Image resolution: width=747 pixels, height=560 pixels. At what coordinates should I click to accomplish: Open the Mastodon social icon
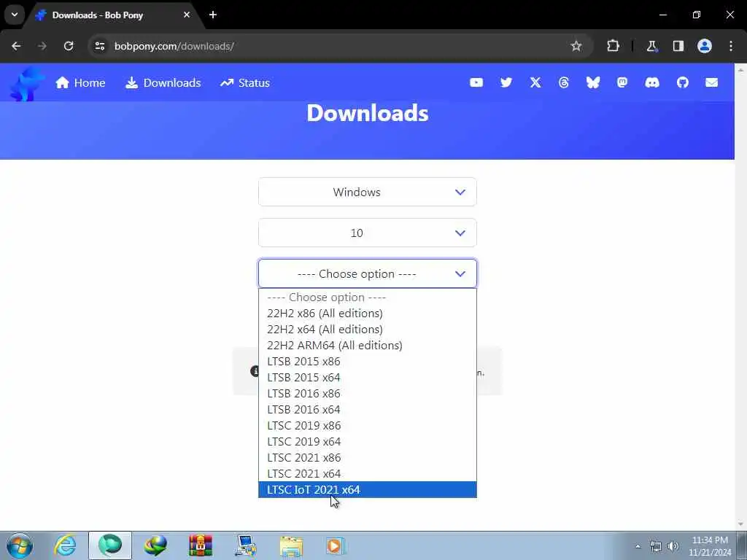click(x=622, y=83)
